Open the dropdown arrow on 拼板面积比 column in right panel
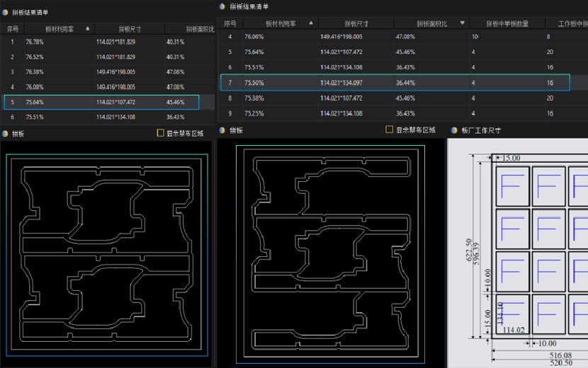 (x=463, y=23)
